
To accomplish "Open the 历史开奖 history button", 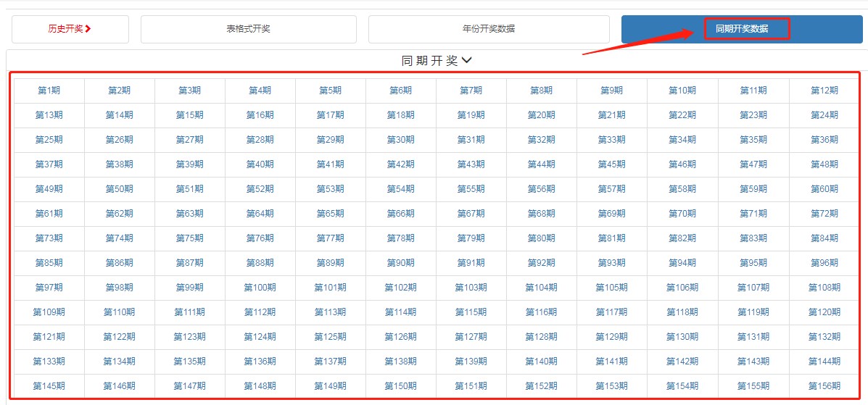I will click(x=70, y=29).
